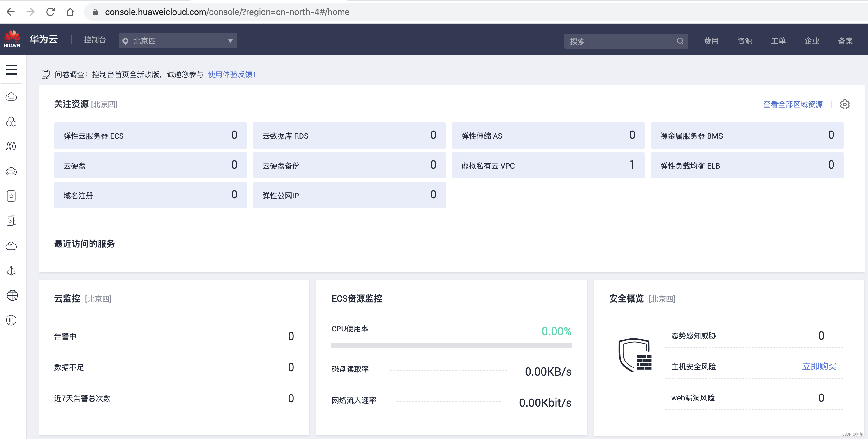Click the auto scaling sidebar icon
Viewport: 868px width, 439px height.
click(x=11, y=146)
